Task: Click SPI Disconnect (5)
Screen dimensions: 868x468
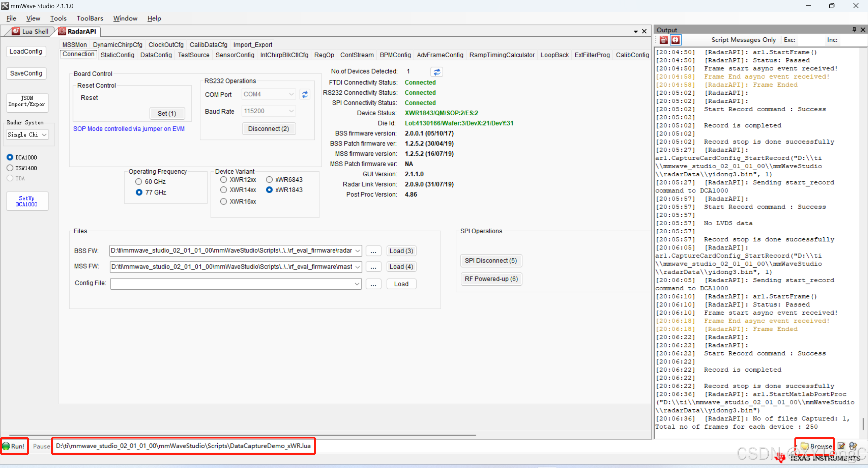Action: (x=491, y=261)
